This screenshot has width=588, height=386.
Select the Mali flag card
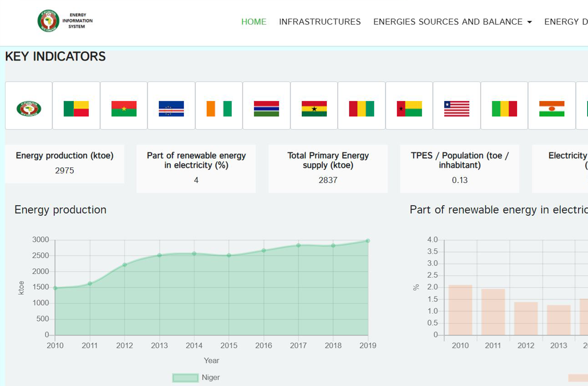click(x=504, y=105)
